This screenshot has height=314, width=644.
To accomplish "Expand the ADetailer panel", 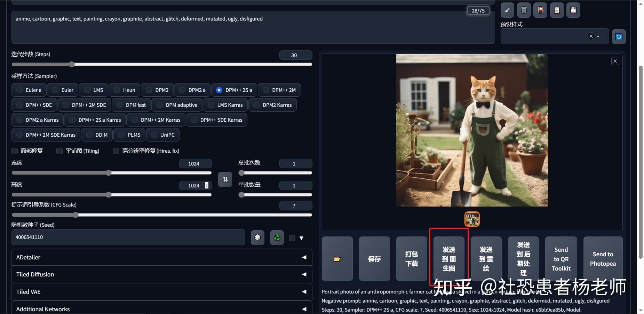I will (162, 257).
